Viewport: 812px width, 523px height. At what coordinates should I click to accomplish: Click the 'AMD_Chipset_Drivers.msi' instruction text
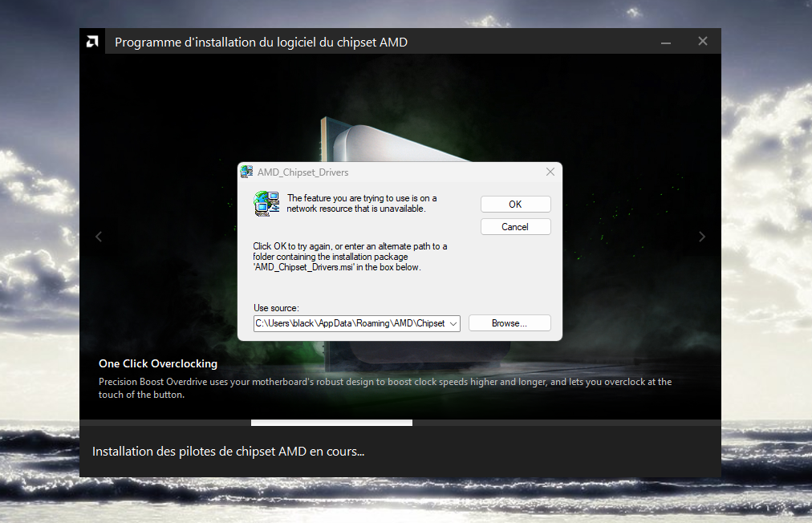[x=350, y=257]
